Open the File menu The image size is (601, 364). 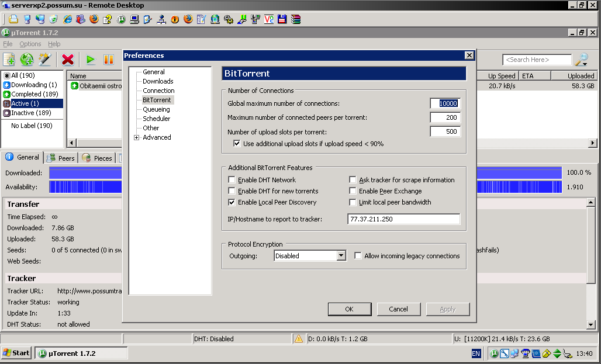tap(8, 44)
